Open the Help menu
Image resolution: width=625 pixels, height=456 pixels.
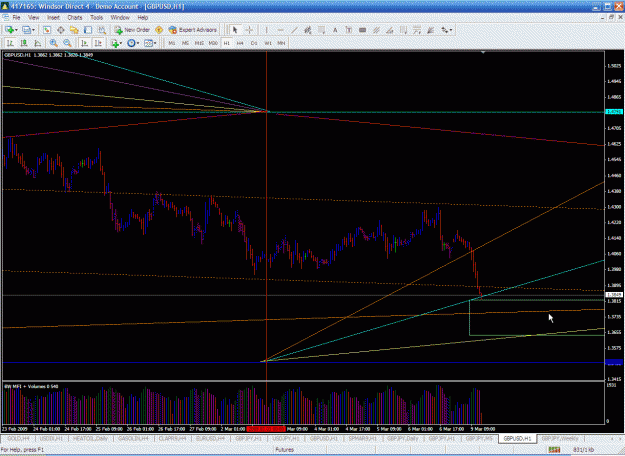143,18
